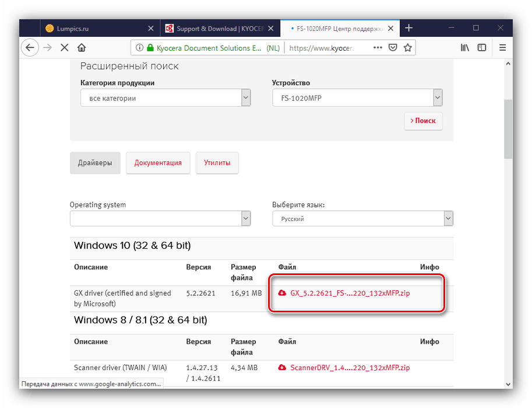
Task: Save page to Pocket icon
Action: 393,48
